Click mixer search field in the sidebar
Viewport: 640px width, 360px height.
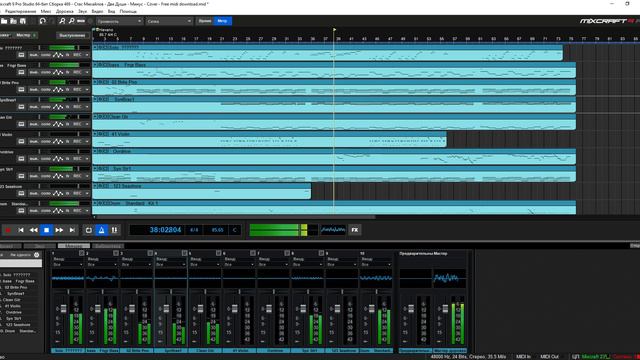[21, 264]
